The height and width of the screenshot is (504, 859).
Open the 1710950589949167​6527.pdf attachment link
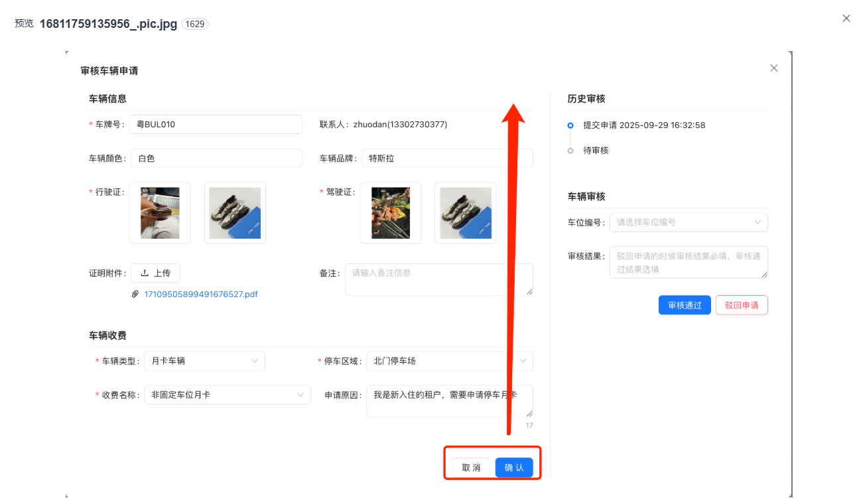click(x=200, y=294)
